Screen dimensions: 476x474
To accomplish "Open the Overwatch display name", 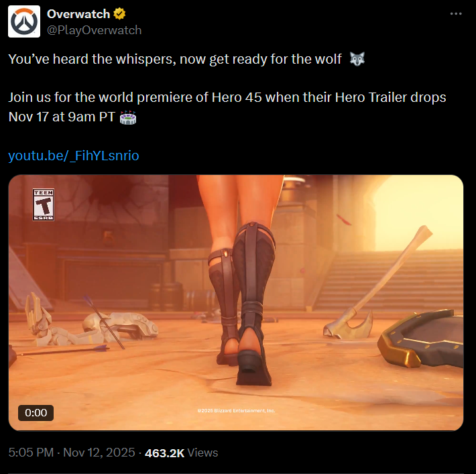I will point(78,14).
